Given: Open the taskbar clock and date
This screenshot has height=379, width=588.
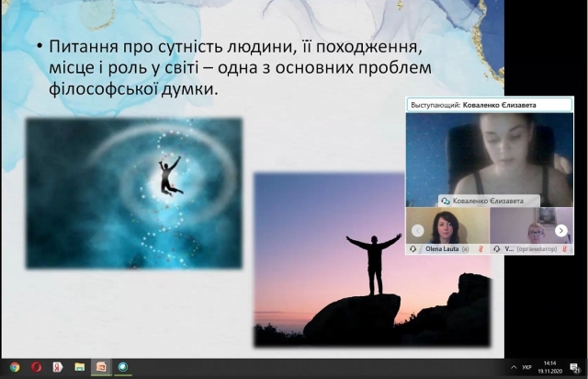Looking at the screenshot, I should [x=551, y=367].
